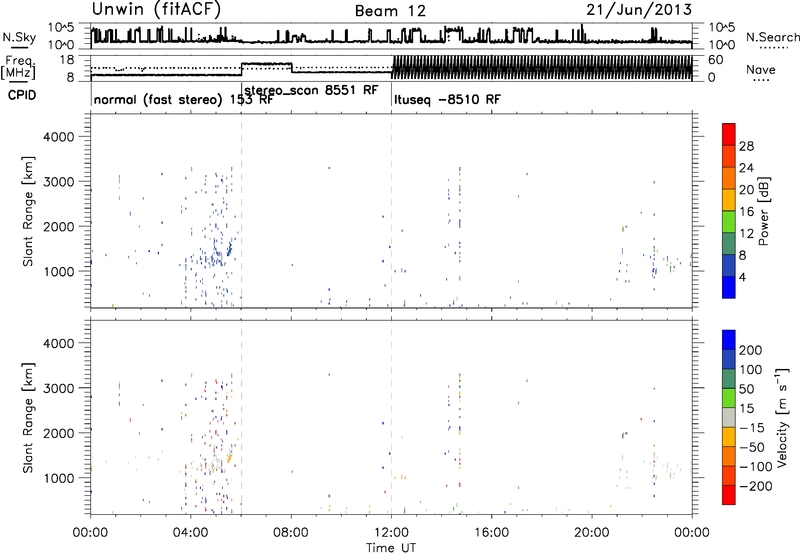Click 'normal (fast stereo) 153 RF' text

[184, 100]
